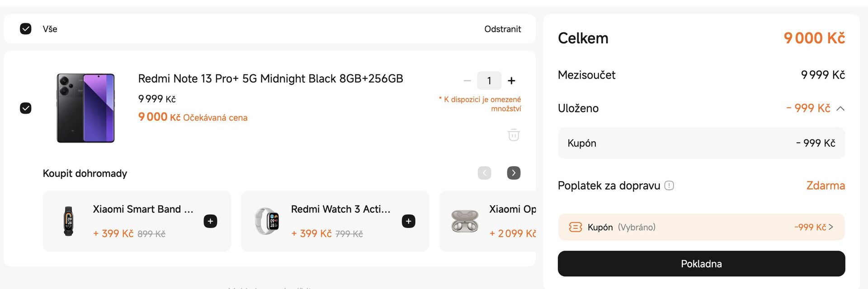Add Xiaomi Smart Band using its plus icon
Image resolution: width=868 pixels, height=289 pixels.
coord(210,221)
